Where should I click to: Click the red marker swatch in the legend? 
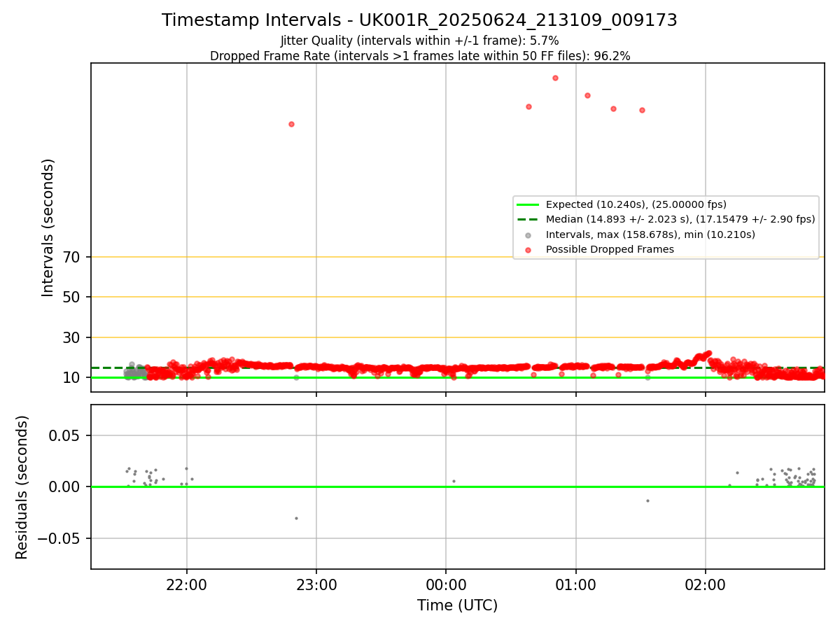528,249
